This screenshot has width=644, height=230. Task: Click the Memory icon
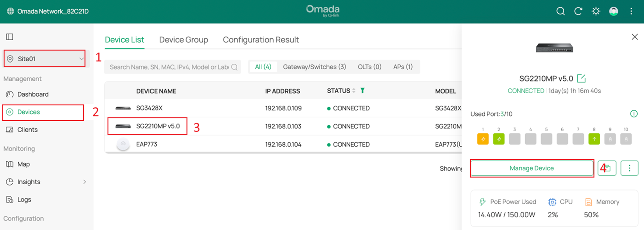click(588, 202)
